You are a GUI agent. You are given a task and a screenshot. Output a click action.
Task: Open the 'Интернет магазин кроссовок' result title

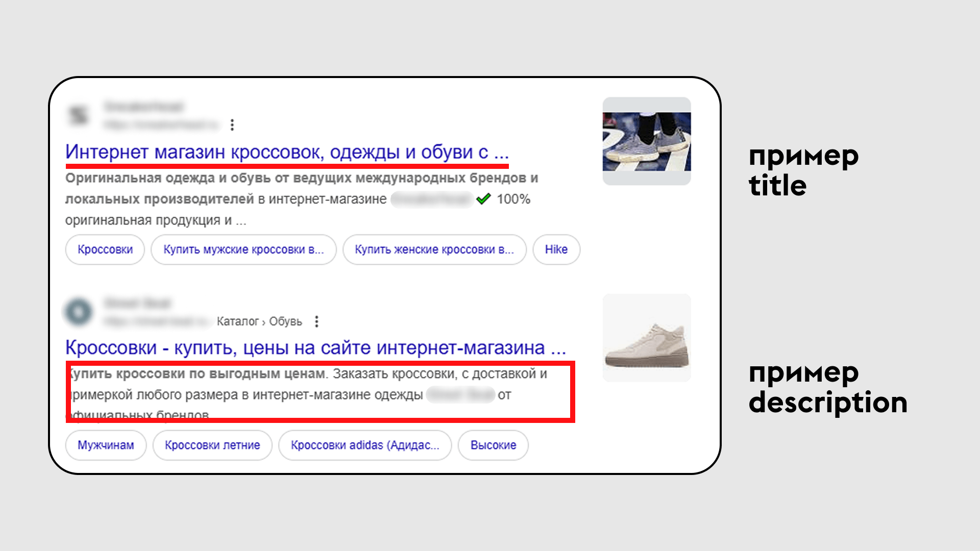(x=287, y=152)
